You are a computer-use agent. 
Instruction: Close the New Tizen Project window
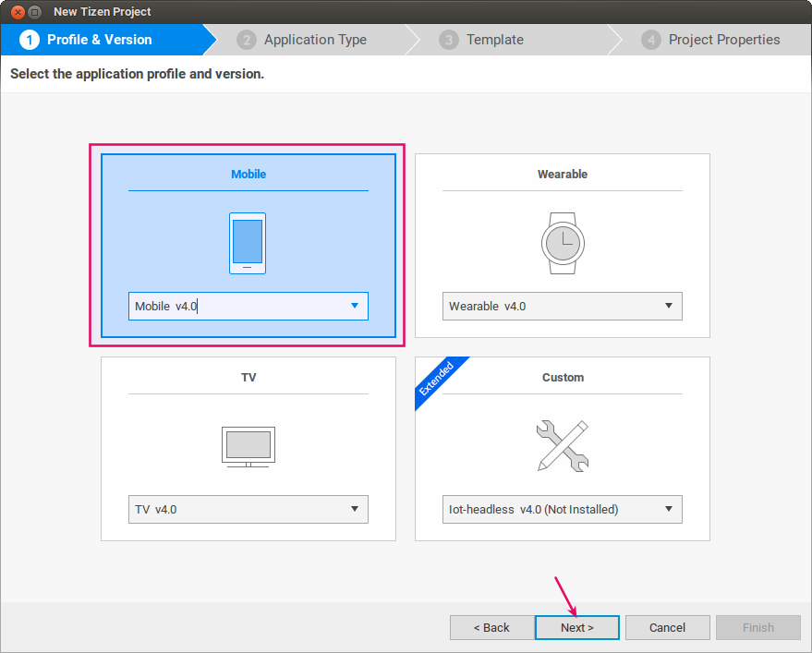click(x=17, y=12)
